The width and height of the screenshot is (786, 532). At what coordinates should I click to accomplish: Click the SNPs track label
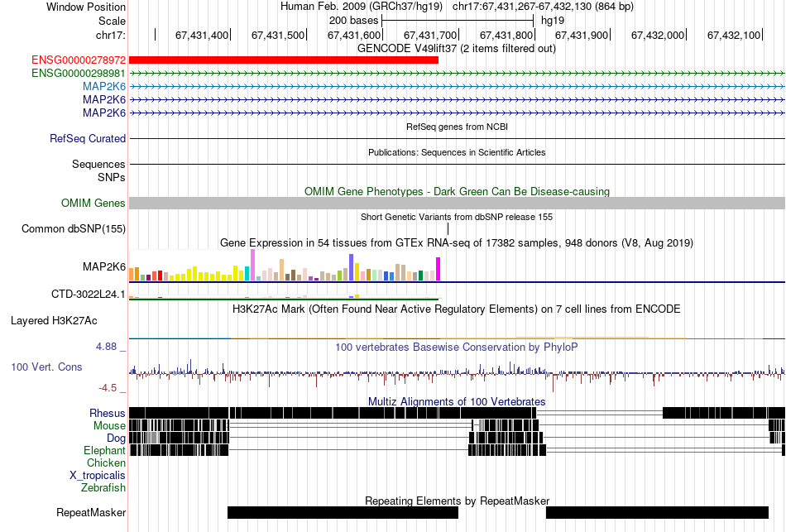coord(112,178)
